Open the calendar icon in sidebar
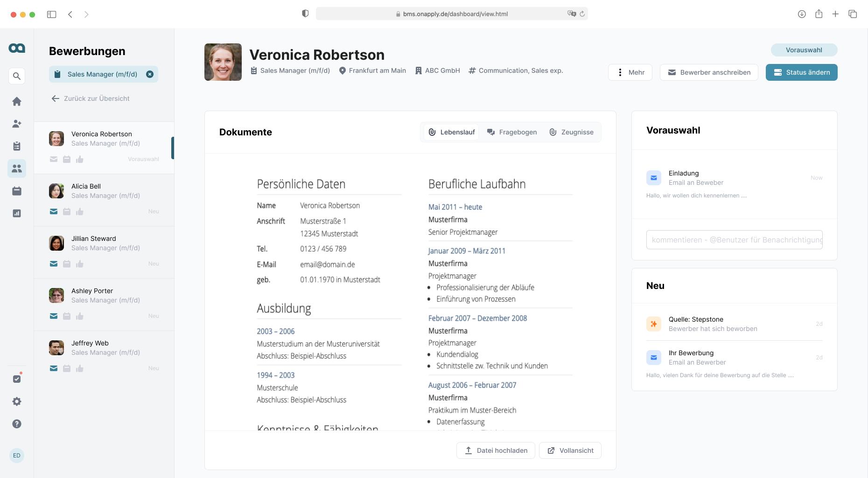 click(x=17, y=191)
